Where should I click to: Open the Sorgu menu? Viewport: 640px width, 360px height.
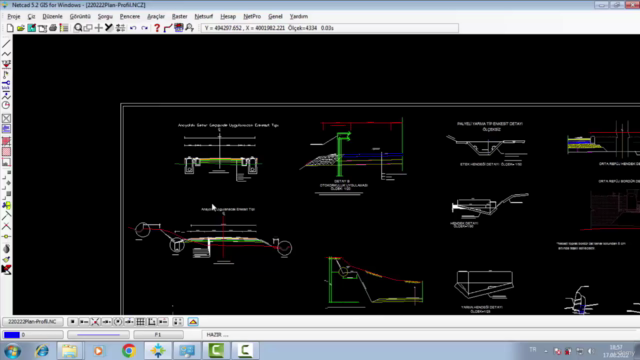point(105,16)
